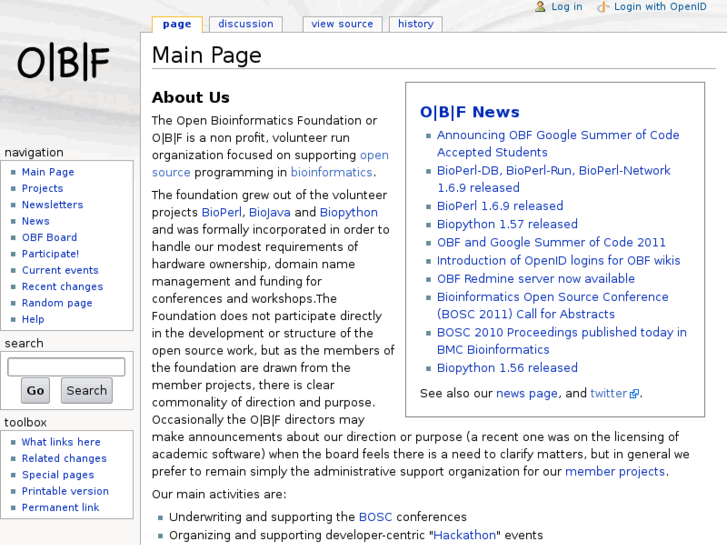
Task: Open Biopython 1.57 released news
Action: [507, 224]
